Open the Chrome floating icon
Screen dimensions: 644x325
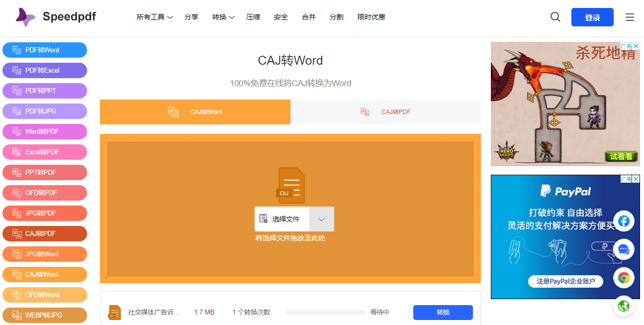(624, 278)
